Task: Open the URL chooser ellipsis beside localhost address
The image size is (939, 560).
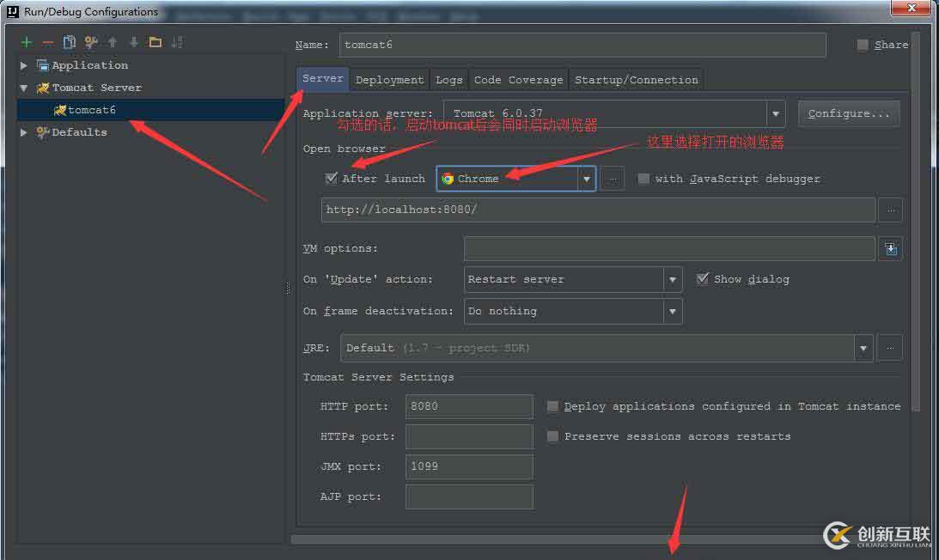Action: pos(891,210)
